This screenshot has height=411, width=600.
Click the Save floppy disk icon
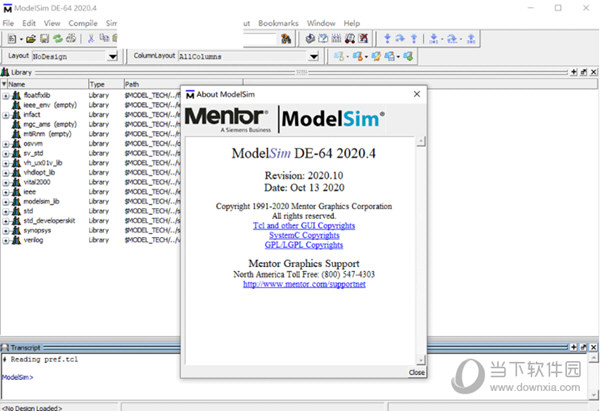pos(45,39)
